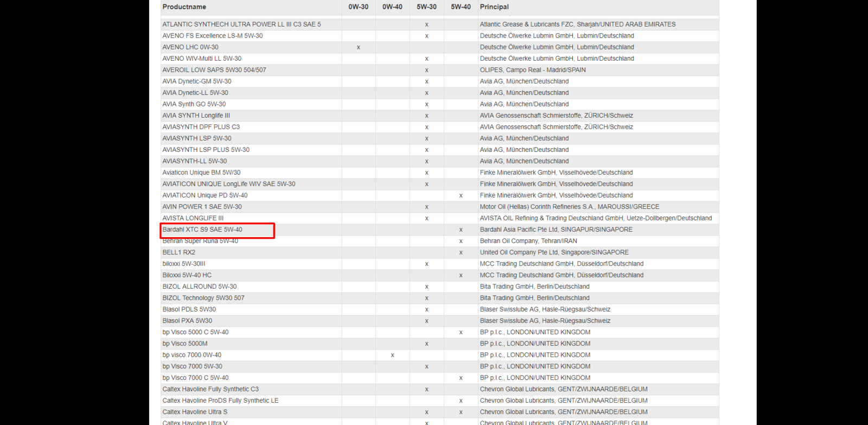Click Bardahl Asia Pacific Pte Ltd principal
The width and height of the screenshot is (868, 425).
(x=556, y=230)
